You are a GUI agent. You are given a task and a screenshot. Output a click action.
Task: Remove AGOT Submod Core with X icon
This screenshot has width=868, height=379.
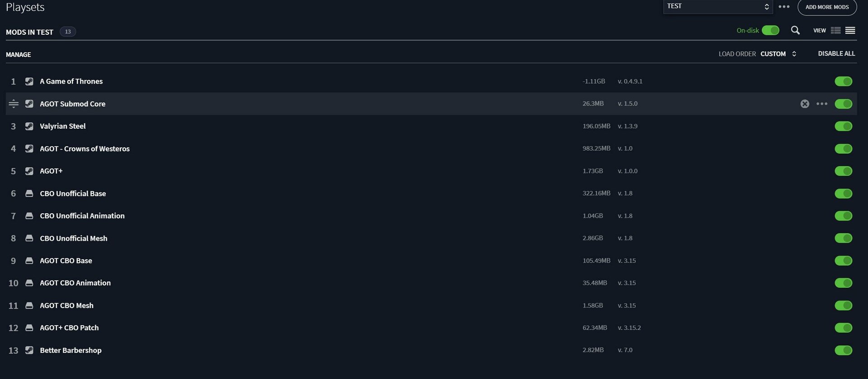[x=805, y=104]
